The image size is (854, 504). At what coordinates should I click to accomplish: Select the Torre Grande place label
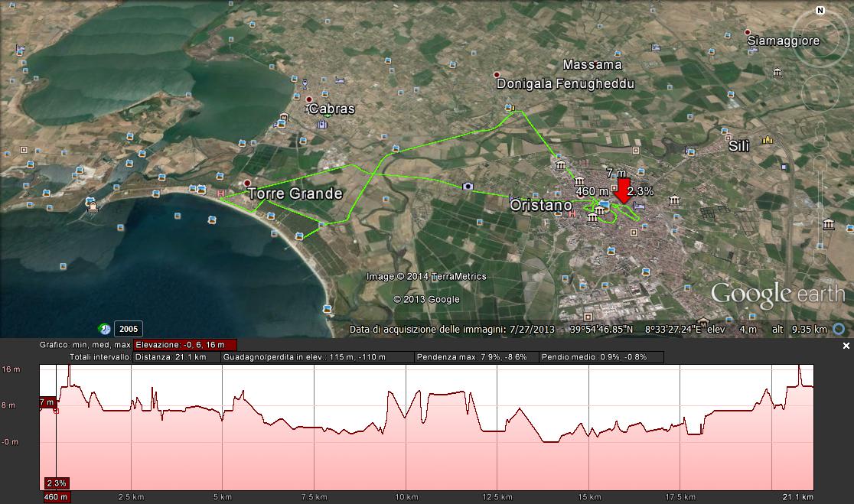[x=295, y=193]
